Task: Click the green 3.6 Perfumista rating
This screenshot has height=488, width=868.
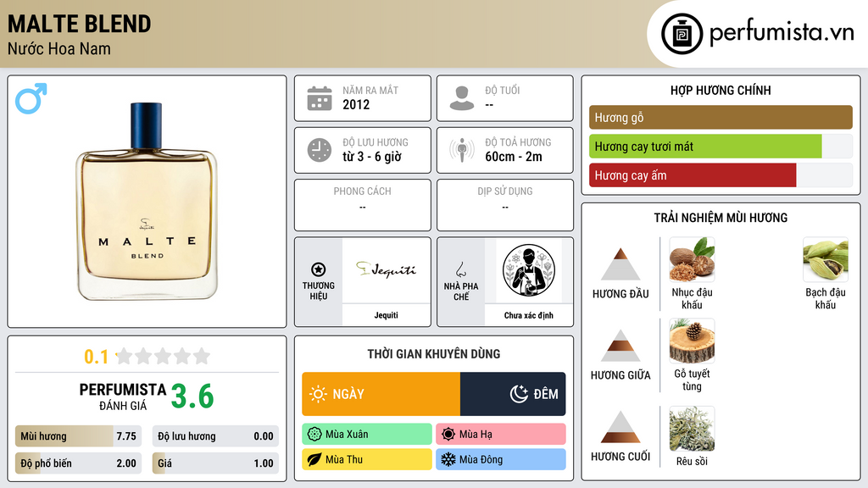Action: (x=192, y=396)
